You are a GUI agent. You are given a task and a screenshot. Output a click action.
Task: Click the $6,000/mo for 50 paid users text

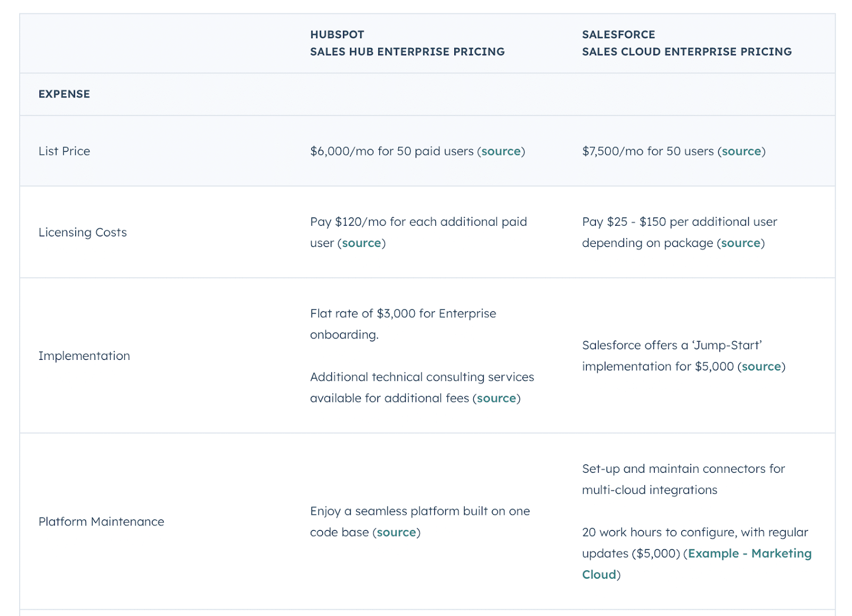392,151
